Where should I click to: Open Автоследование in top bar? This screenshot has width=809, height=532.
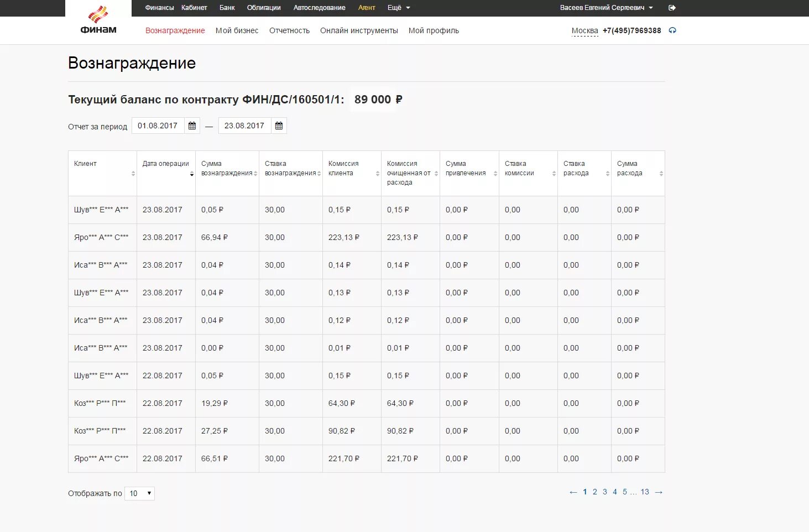319,8
